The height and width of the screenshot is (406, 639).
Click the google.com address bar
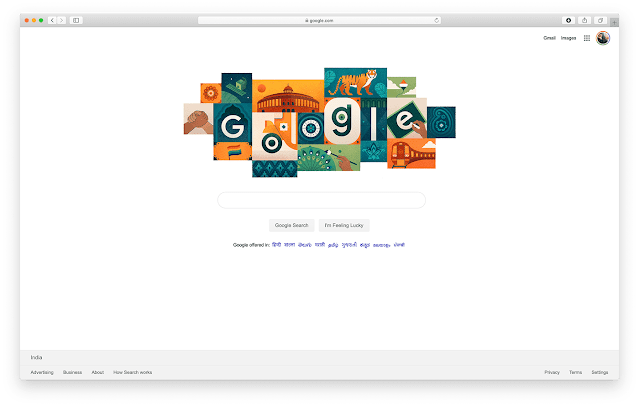tap(319, 20)
